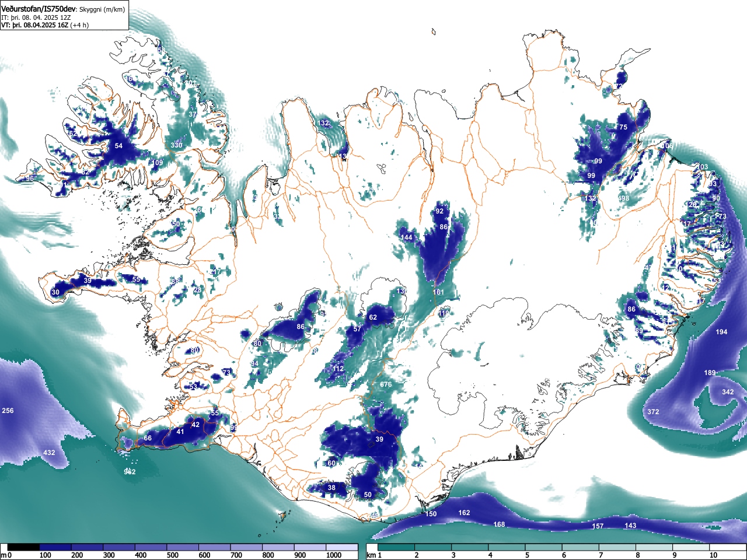
Task: Click the 75 value in the northeast fog patch
Action: [x=623, y=127]
